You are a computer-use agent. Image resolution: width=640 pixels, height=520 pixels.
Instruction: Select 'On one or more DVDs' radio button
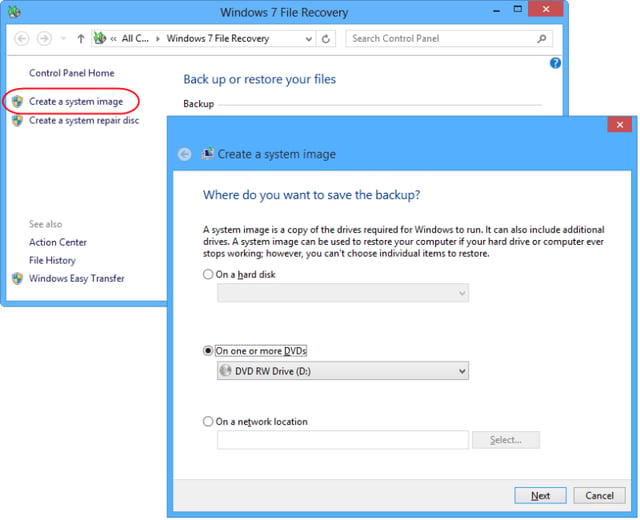click(208, 351)
